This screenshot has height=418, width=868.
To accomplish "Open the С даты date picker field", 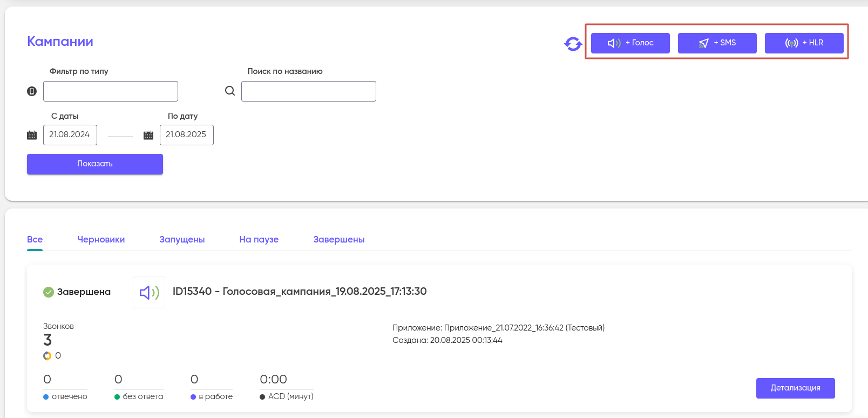I will coord(70,135).
